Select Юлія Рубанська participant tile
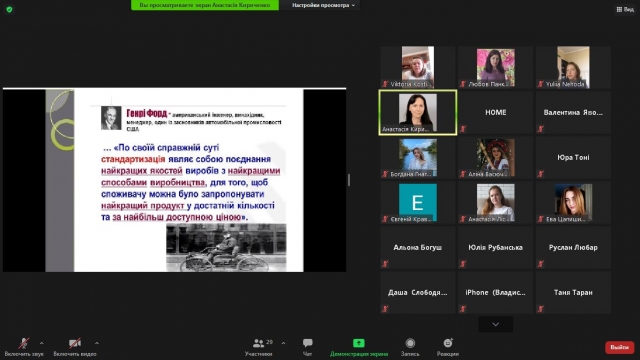The image size is (640, 360). (496, 248)
